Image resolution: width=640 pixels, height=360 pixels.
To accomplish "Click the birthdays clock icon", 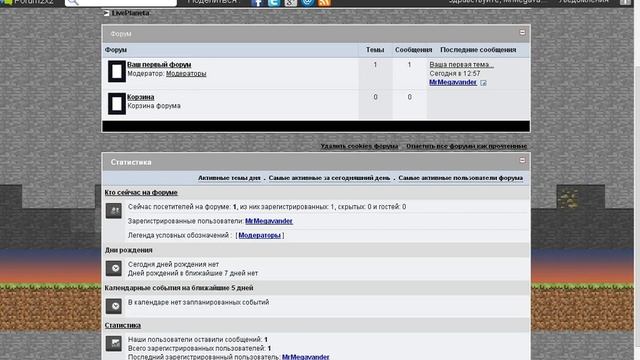I will [x=114, y=268].
